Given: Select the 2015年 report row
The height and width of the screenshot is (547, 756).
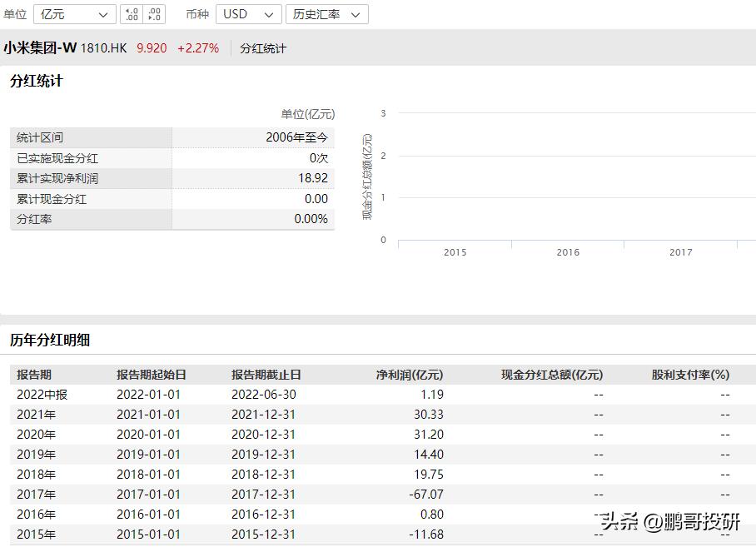Looking at the screenshot, I should click(40, 534).
